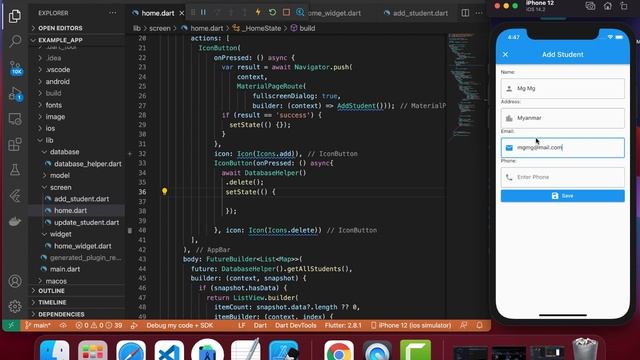
Task: Expand the android folder
Action: click(x=58, y=82)
